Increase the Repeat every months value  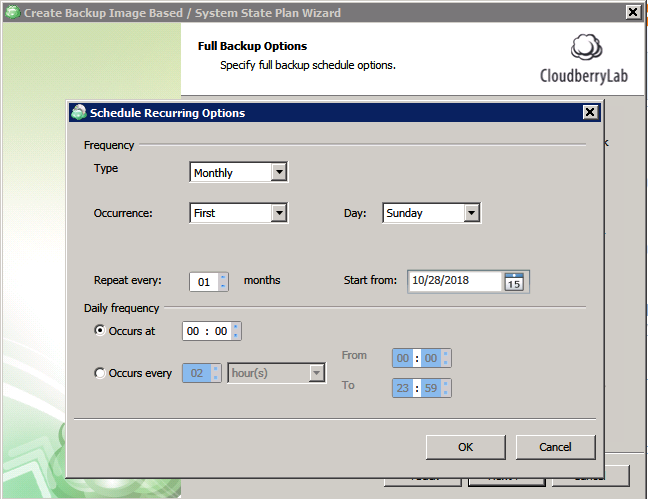(x=223, y=277)
